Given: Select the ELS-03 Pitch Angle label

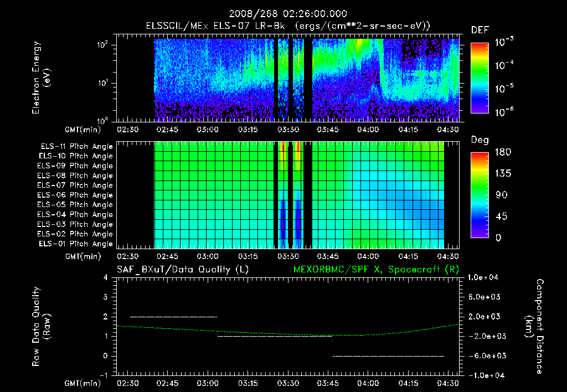Looking at the screenshot, I should click(75, 224).
